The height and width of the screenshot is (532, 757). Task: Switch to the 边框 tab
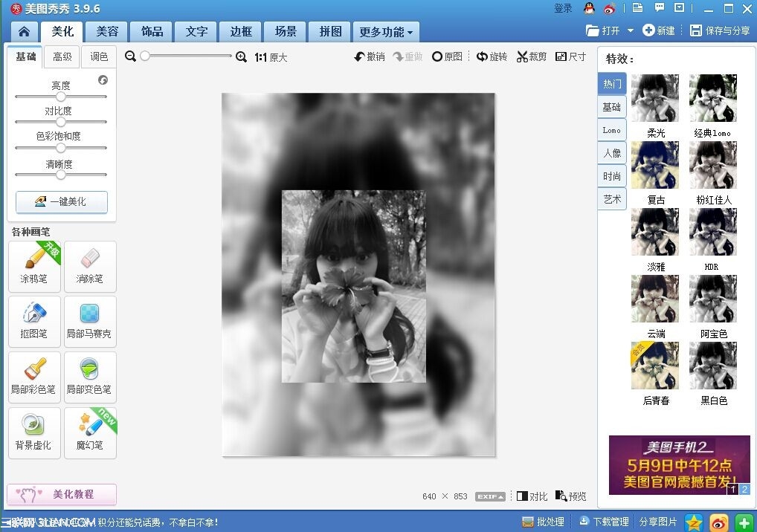pyautogui.click(x=241, y=32)
